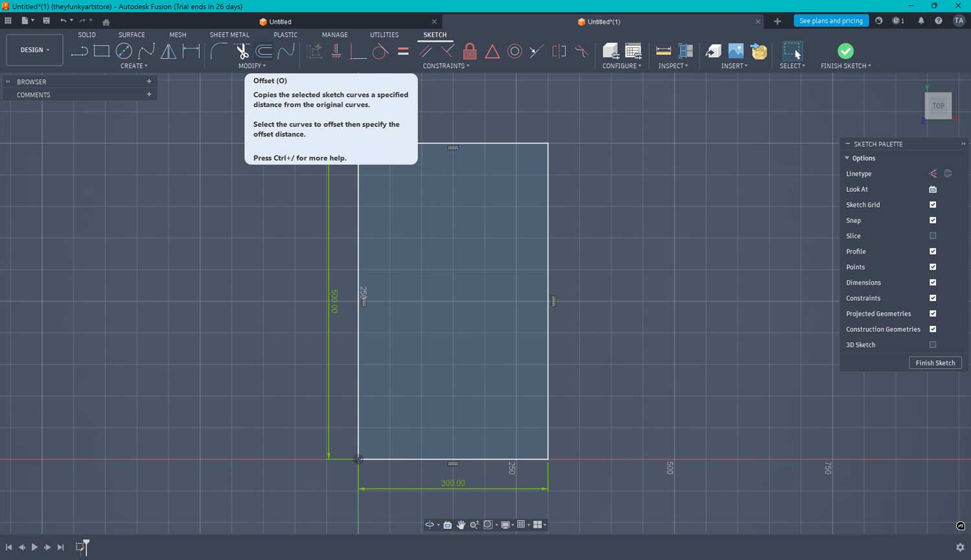Switch to the SHEET METAL tab

click(x=229, y=35)
